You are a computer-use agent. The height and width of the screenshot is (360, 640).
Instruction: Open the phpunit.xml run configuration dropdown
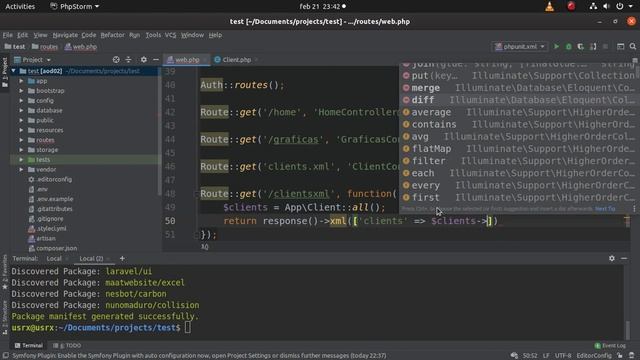coord(520,47)
